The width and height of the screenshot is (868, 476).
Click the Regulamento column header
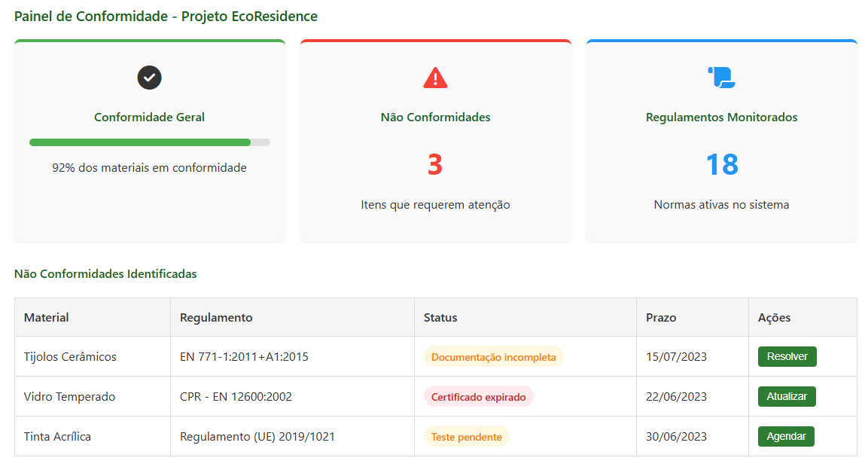click(216, 318)
